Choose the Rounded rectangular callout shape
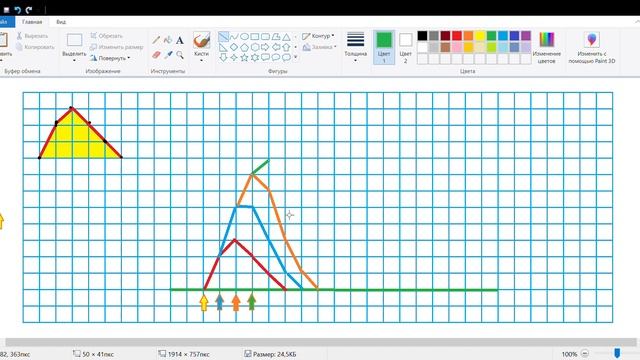 pos(265,58)
